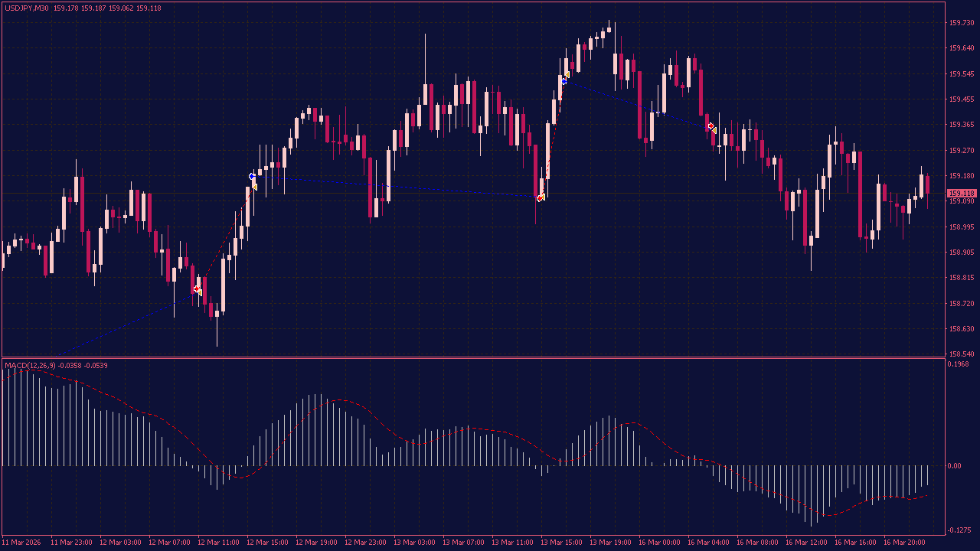Viewport: 980px width, 551px height.
Task: Click the 13 Mar 15:00 time label
Action: [x=561, y=543]
